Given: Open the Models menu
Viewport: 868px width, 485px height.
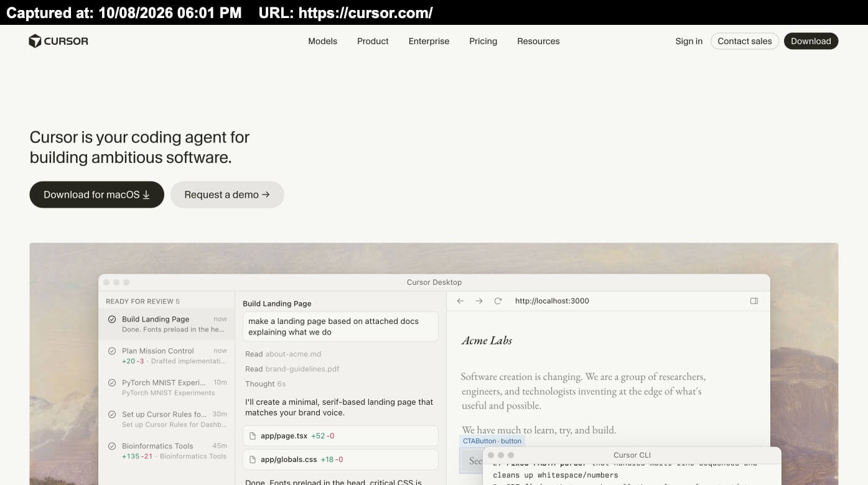Looking at the screenshot, I should (x=322, y=41).
